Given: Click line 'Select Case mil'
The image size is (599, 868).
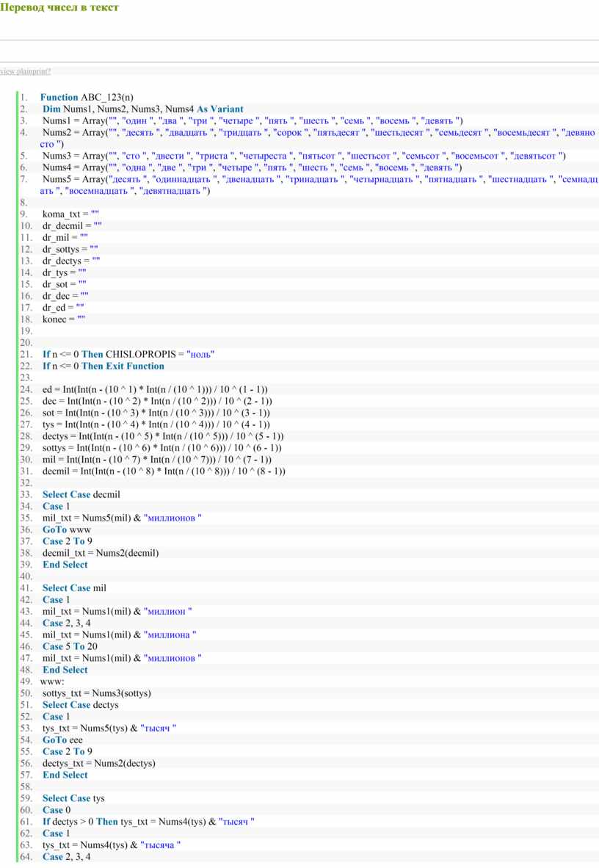Looking at the screenshot, I should 74,588.
